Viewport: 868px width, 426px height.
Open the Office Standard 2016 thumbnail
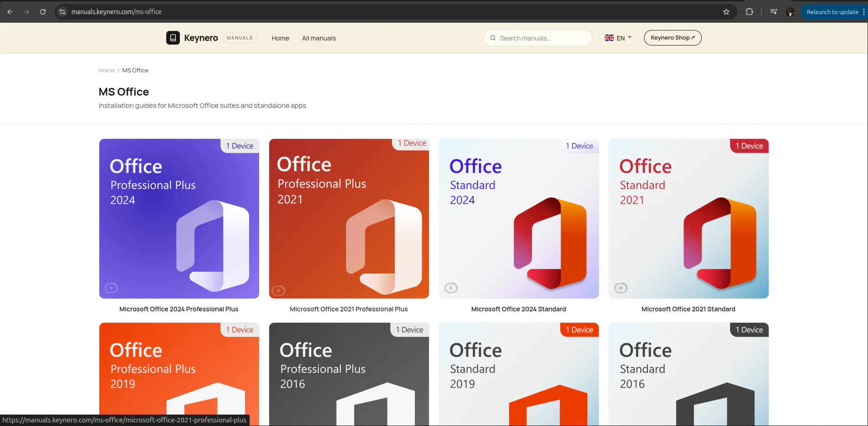pos(689,374)
